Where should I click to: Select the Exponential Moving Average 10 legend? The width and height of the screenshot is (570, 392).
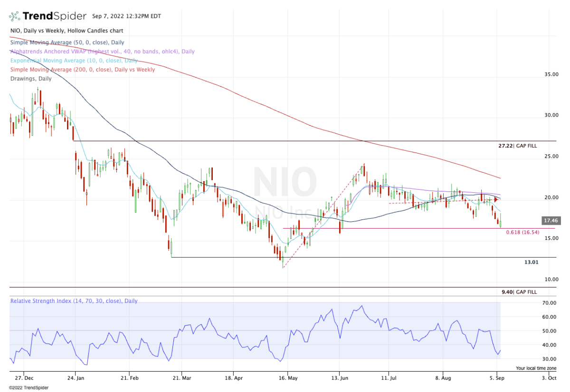click(x=74, y=61)
